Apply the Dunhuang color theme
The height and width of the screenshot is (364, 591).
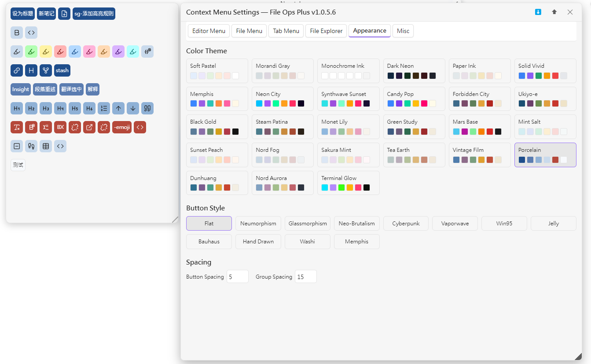point(217,183)
